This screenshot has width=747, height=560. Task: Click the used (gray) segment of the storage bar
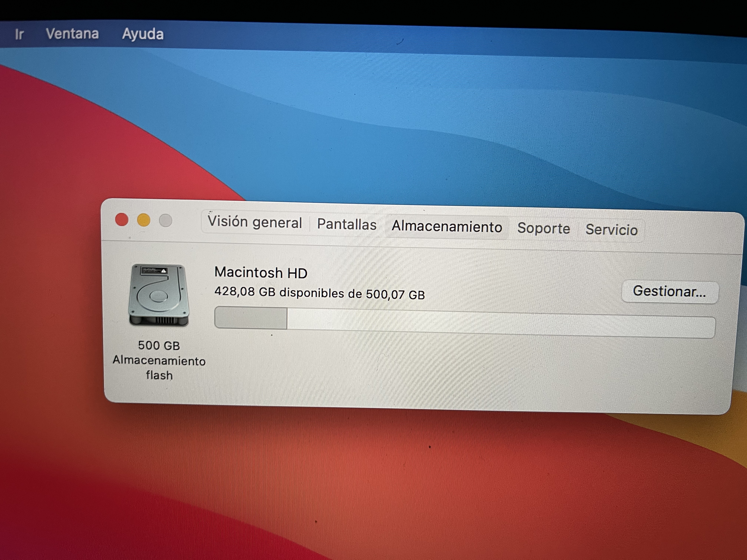pos(251,318)
